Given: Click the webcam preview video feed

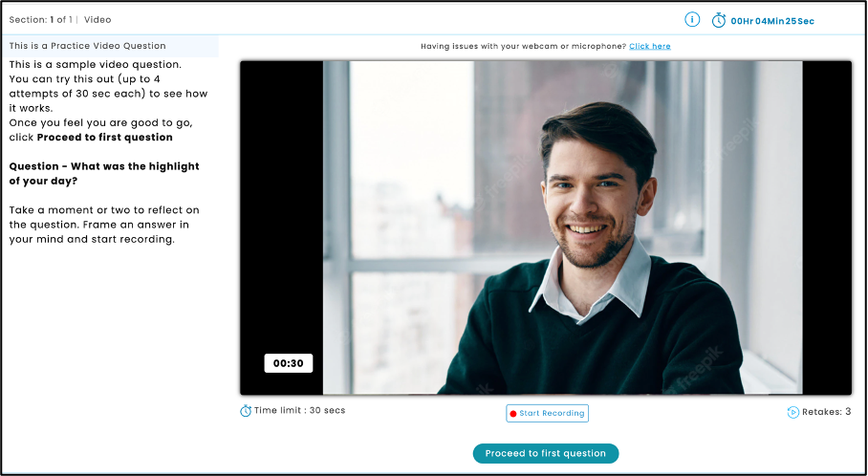Looking at the screenshot, I should (546, 227).
